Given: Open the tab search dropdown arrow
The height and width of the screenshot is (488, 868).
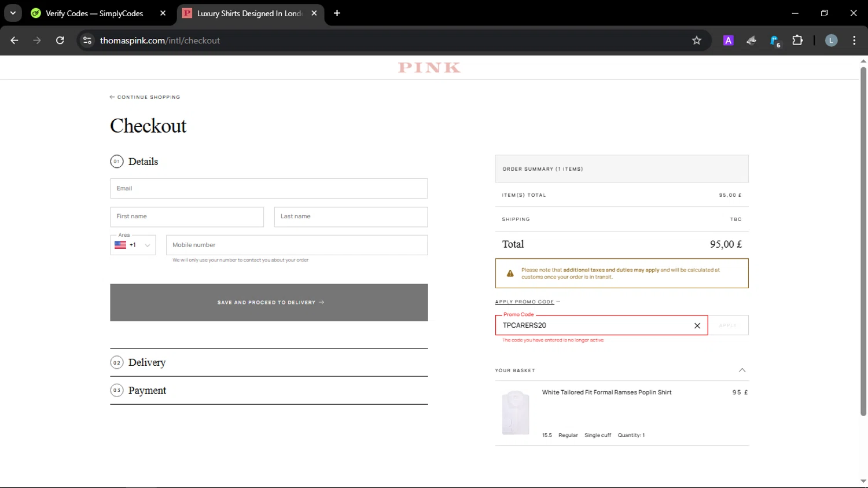Looking at the screenshot, I should [x=13, y=13].
